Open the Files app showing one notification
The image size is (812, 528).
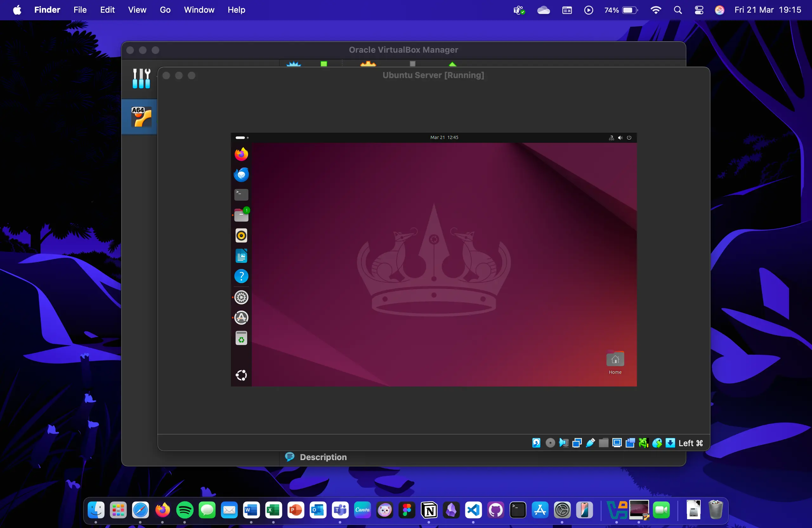[x=241, y=214]
